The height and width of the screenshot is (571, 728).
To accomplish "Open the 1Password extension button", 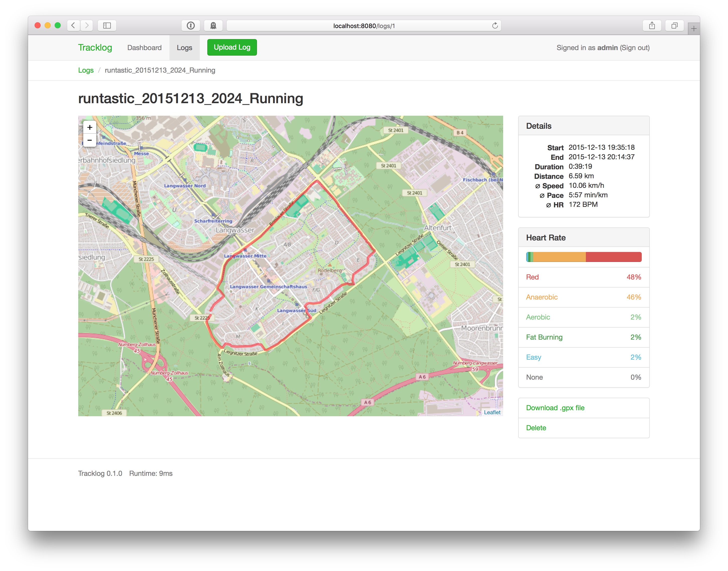I will (191, 25).
